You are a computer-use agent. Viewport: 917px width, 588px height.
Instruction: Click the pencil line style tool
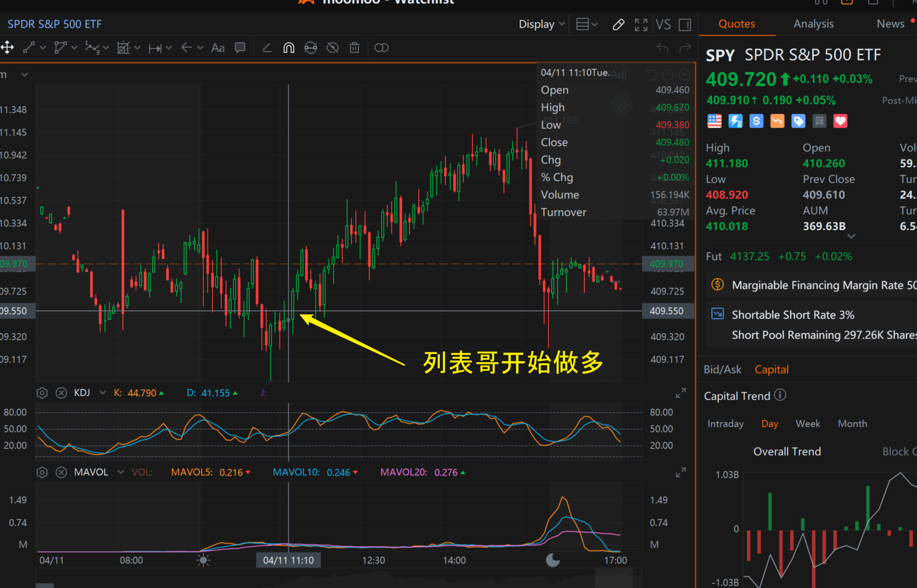[x=267, y=48]
